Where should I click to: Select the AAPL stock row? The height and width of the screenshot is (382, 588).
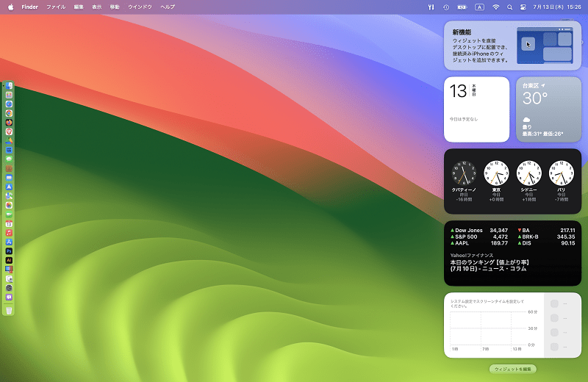pyautogui.click(x=479, y=243)
